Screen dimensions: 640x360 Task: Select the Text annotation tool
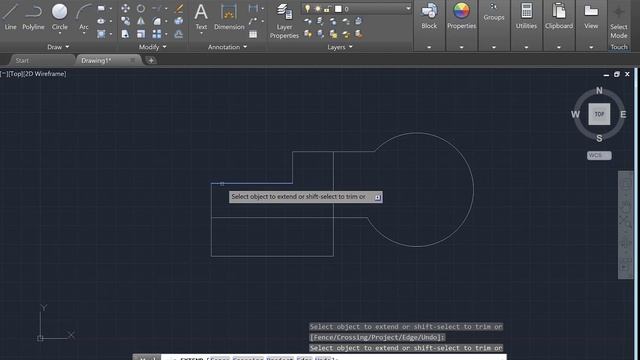click(x=201, y=17)
